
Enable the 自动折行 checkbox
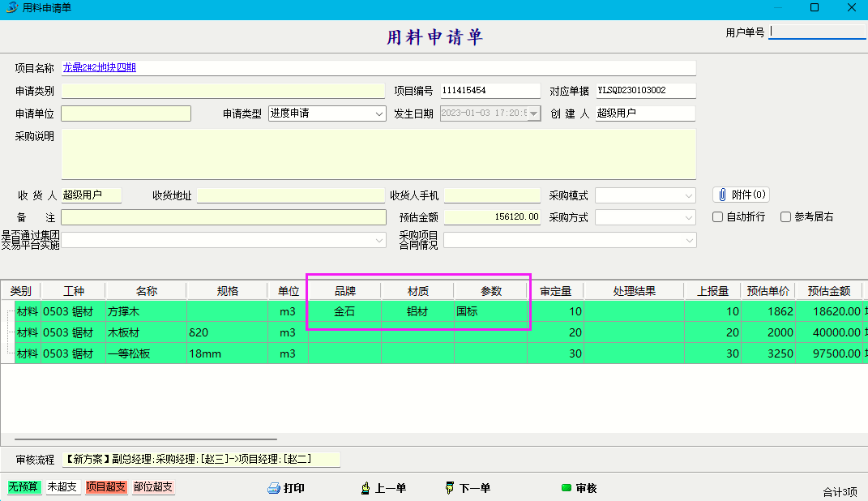[717, 217]
